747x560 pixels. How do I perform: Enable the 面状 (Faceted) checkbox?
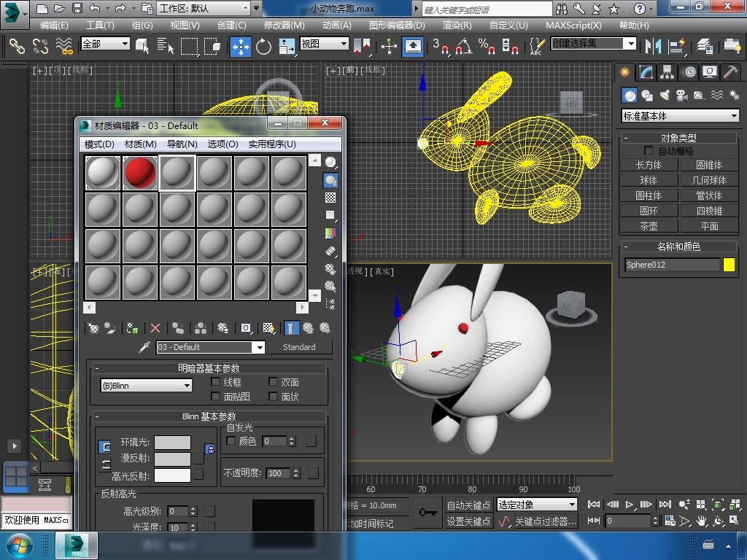273,396
